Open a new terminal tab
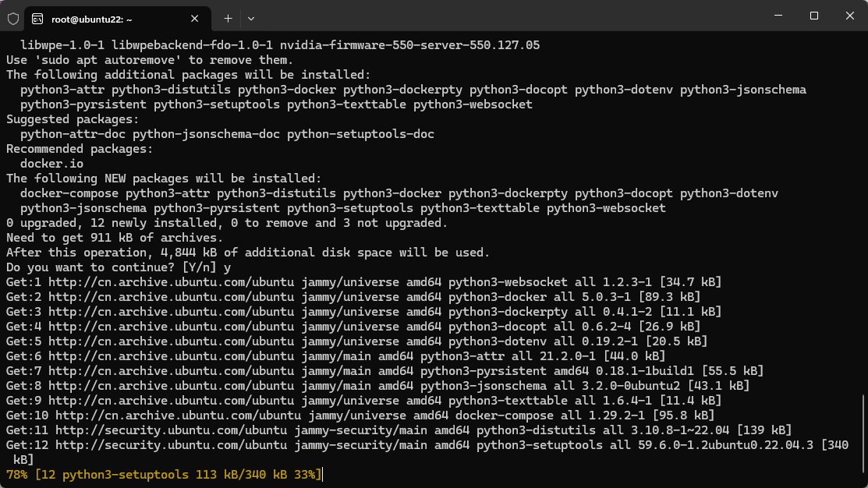Screen dimensions: 868x488 click(228, 19)
